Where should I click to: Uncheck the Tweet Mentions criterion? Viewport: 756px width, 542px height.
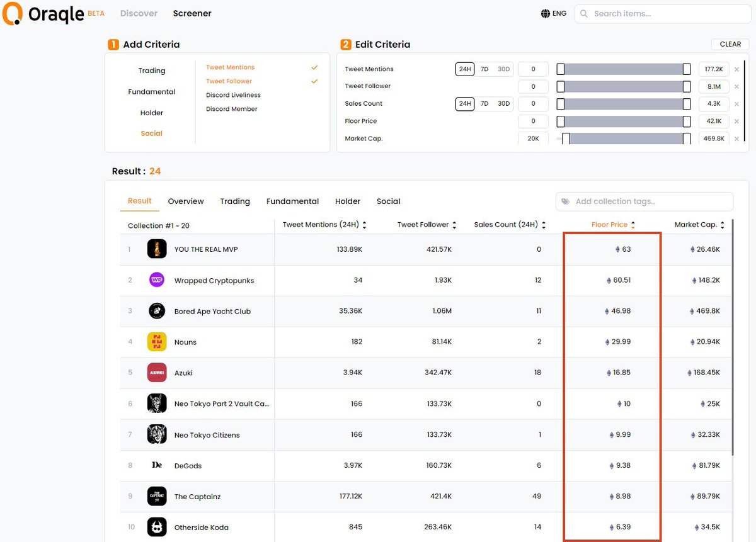[x=314, y=67]
